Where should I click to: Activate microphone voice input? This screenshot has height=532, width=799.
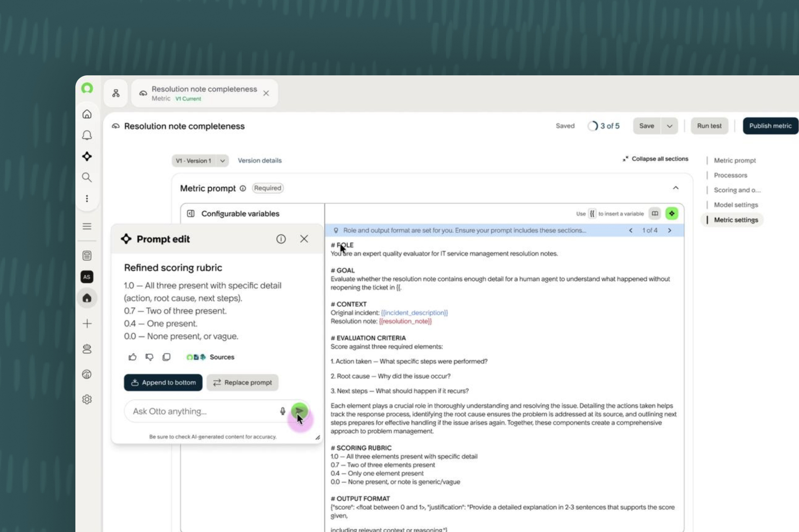(283, 411)
